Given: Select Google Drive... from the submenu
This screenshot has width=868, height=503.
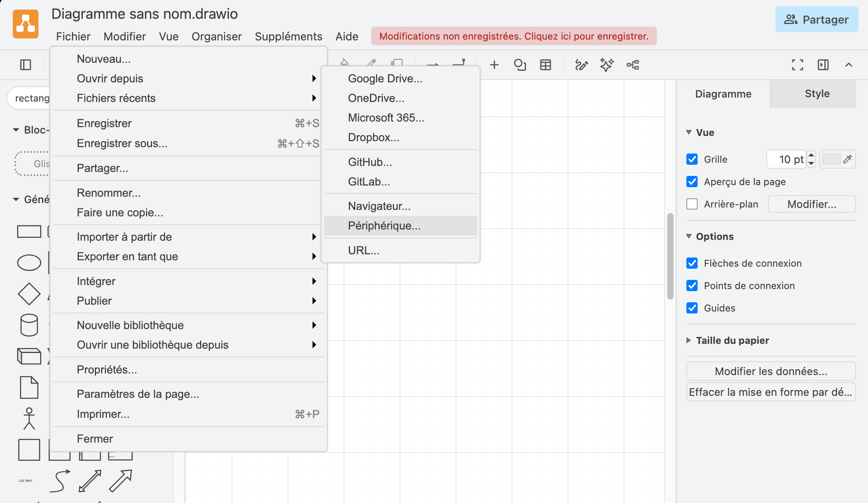Looking at the screenshot, I should (400, 78).
